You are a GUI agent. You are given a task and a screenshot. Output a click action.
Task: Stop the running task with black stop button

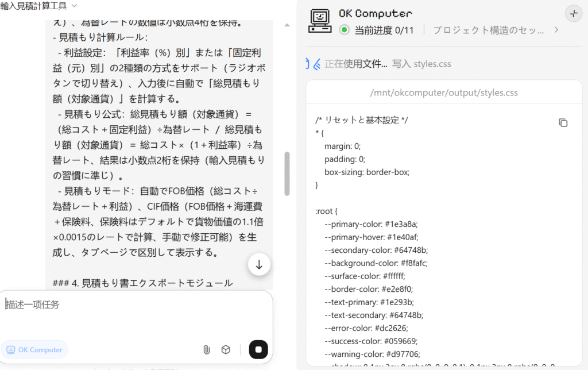[x=258, y=350]
